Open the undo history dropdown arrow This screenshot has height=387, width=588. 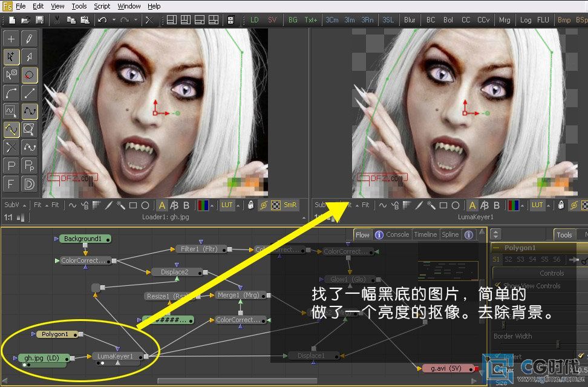[114, 20]
